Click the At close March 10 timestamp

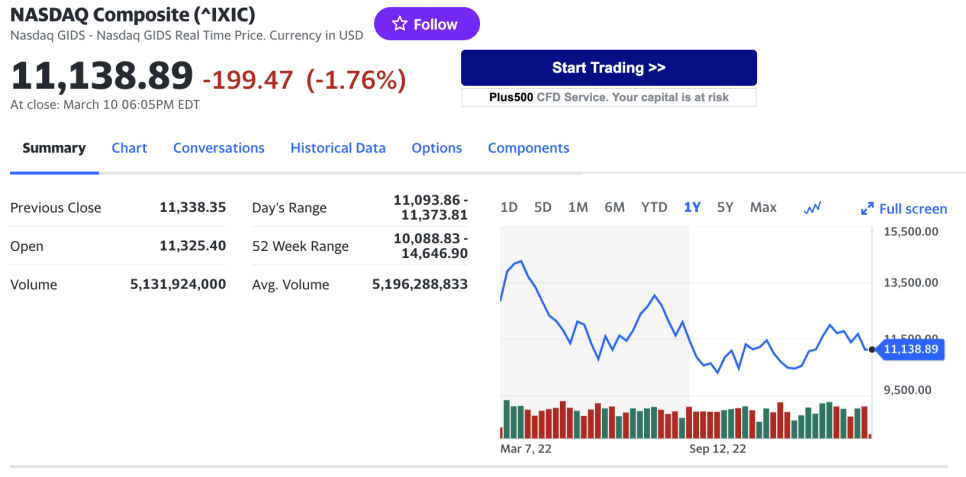[105, 105]
